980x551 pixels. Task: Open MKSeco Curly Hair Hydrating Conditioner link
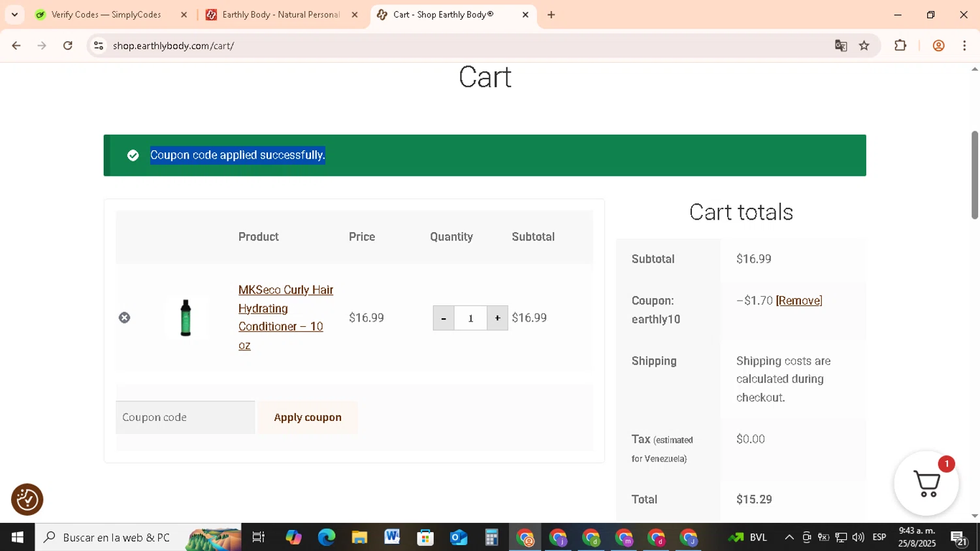(286, 318)
